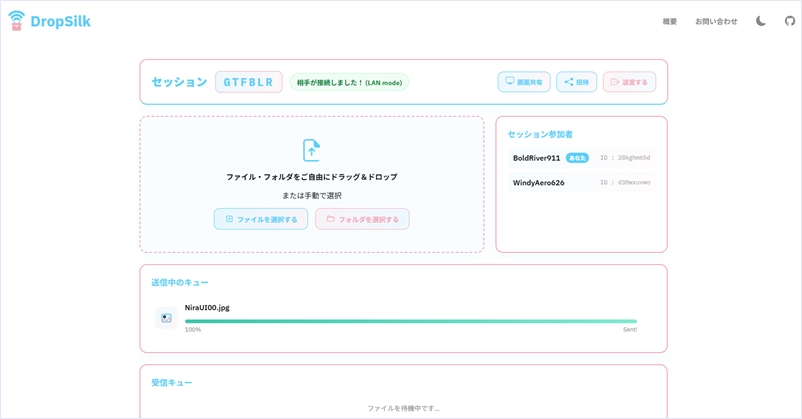Open the GitHub repository icon
Image resolution: width=802 pixels, height=419 pixels.
tap(789, 21)
